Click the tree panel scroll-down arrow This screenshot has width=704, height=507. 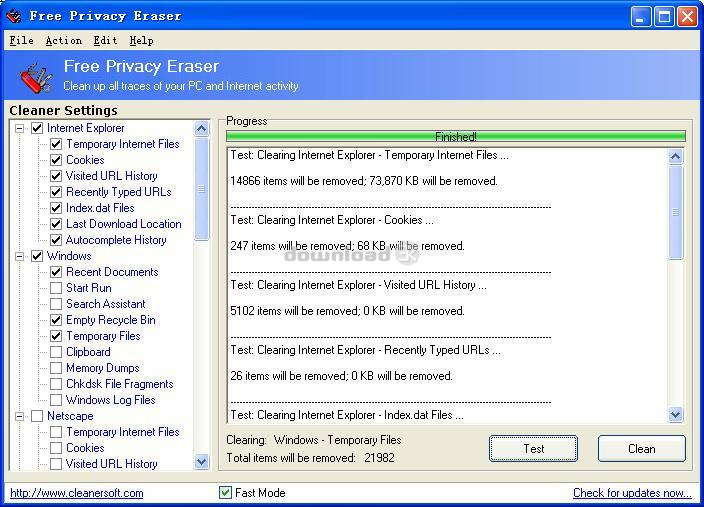click(x=201, y=462)
